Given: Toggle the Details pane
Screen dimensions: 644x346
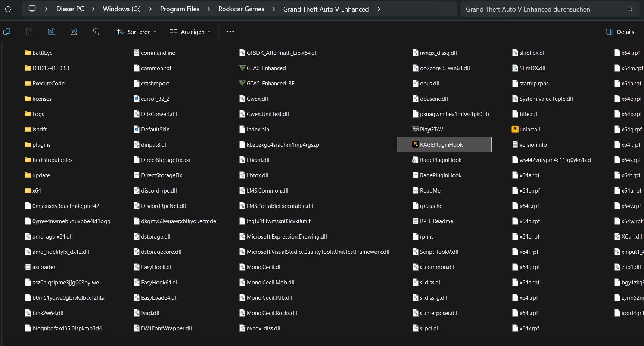Looking at the screenshot, I should pos(620,32).
